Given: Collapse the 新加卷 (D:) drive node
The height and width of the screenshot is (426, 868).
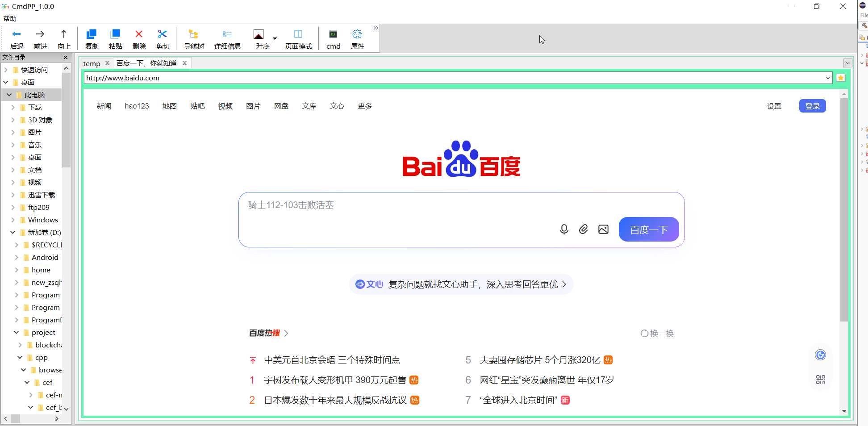Looking at the screenshot, I should (13, 232).
